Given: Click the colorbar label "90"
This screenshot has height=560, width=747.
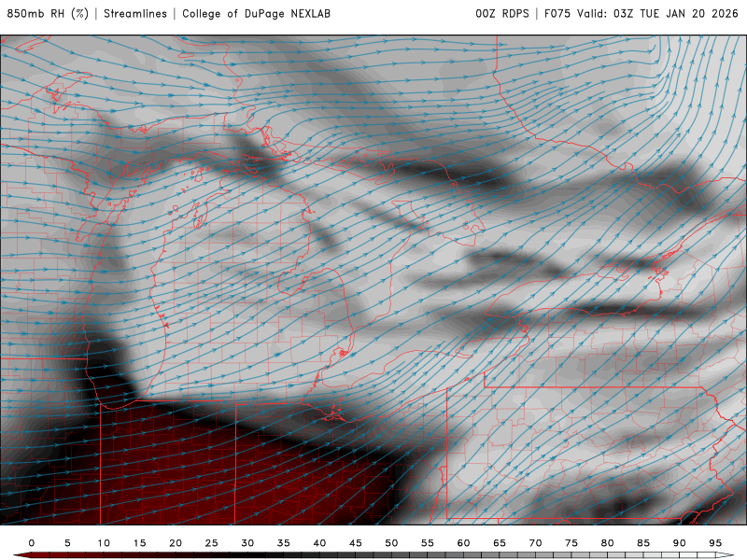Looking at the screenshot, I should pos(680,543).
